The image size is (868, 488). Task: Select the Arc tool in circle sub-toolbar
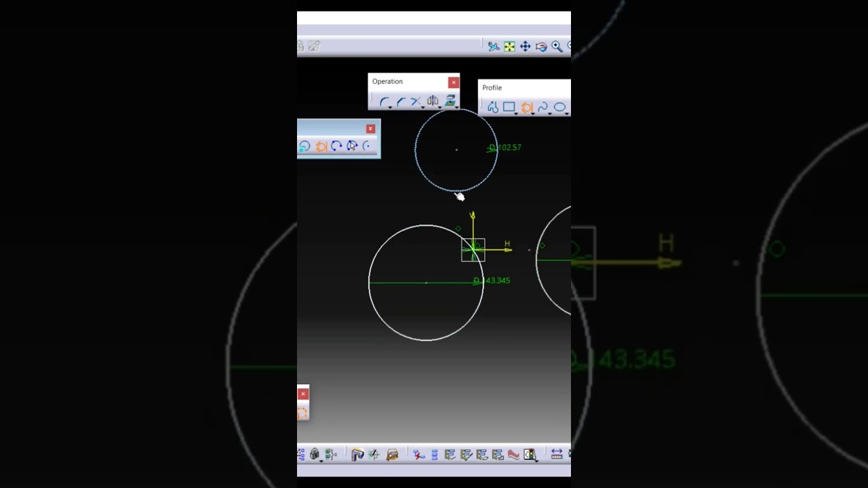coord(368,146)
